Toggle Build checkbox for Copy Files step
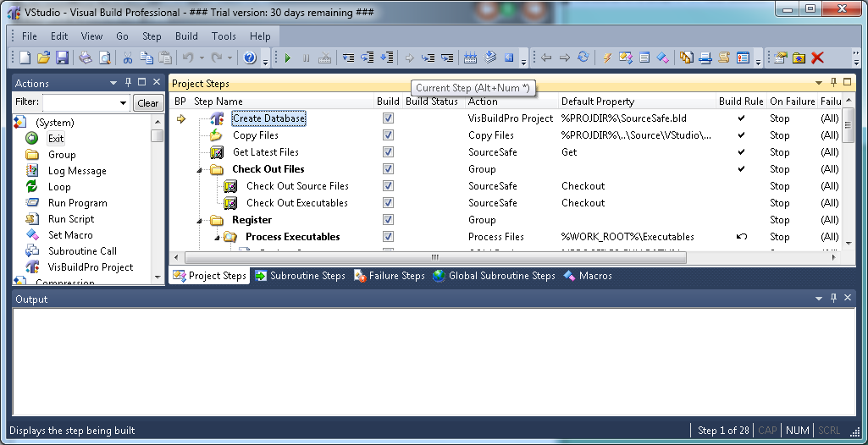The image size is (868, 445). tap(388, 135)
